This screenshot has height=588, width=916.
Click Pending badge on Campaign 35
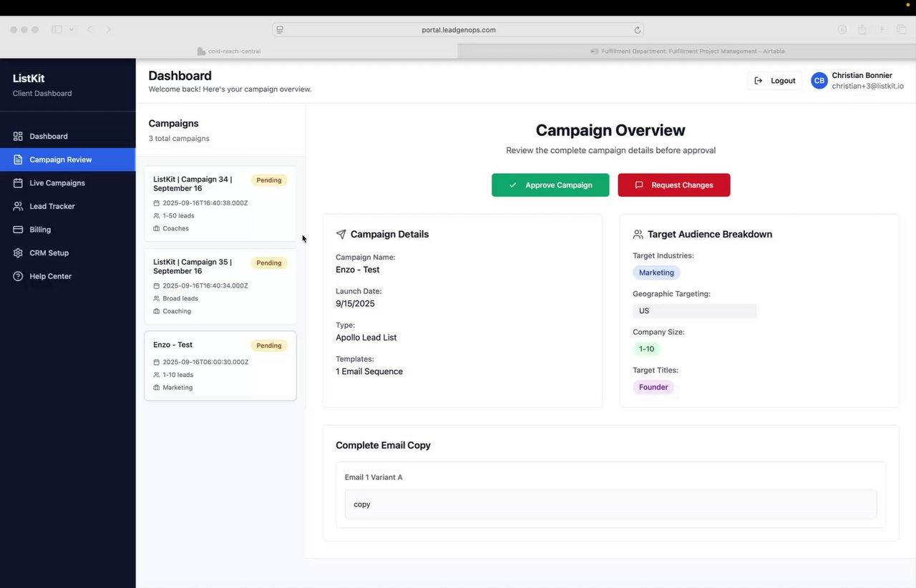click(x=269, y=263)
